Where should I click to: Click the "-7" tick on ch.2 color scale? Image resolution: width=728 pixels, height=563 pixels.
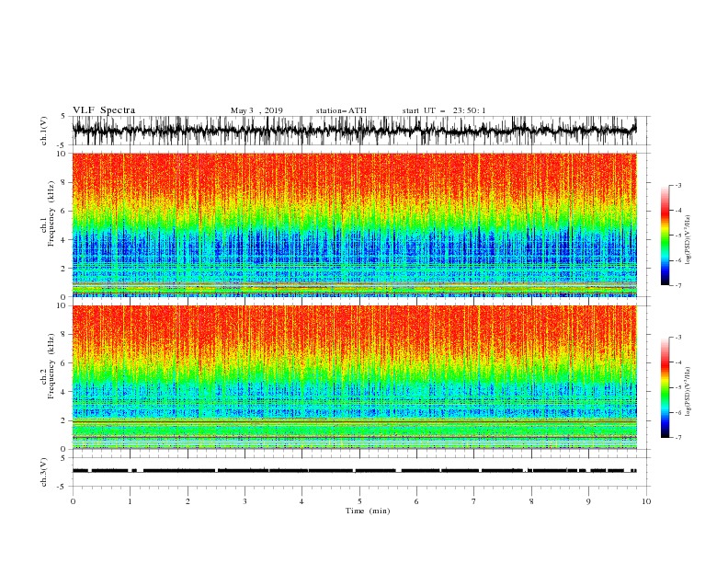coord(677,437)
